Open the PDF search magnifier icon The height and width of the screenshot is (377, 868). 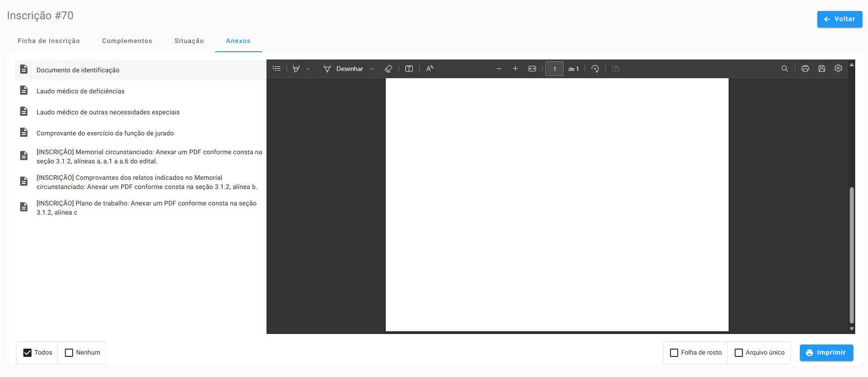click(785, 69)
